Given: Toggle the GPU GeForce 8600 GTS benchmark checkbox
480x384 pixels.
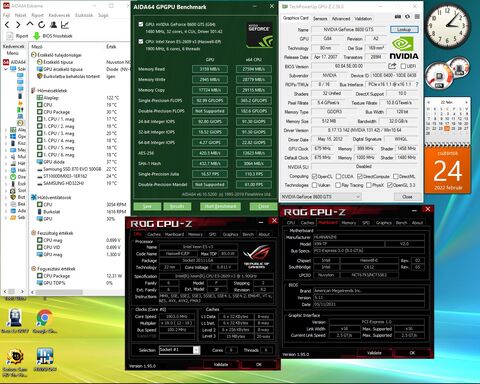Looking at the screenshot, I should [x=141, y=24].
